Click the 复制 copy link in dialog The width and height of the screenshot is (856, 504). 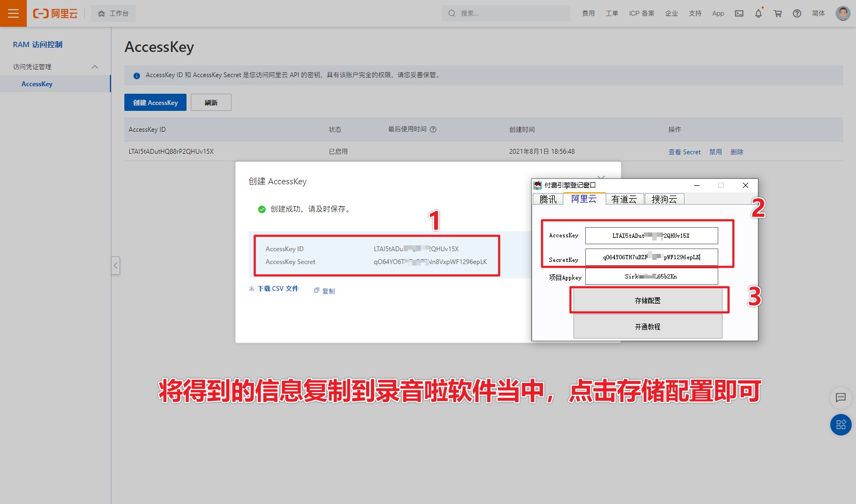tap(324, 291)
